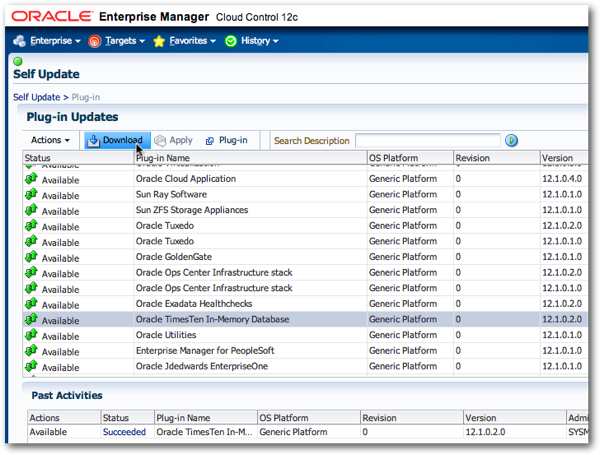This screenshot has height=455, width=600.
Task: Sort by the OS Platform column header
Action: coord(410,158)
